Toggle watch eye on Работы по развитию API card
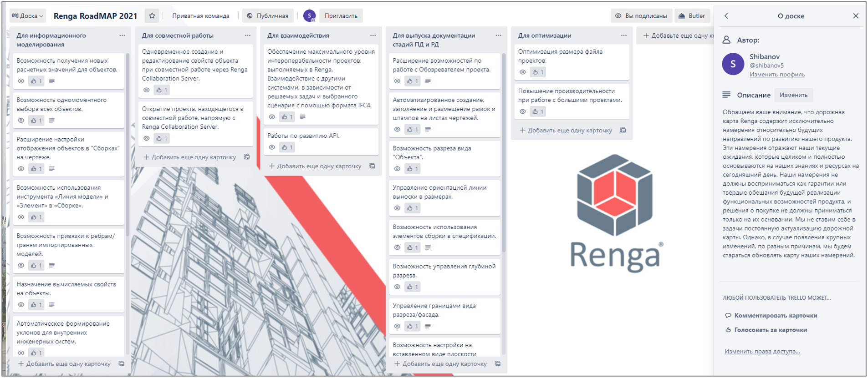The image size is (868, 378). pos(272,147)
